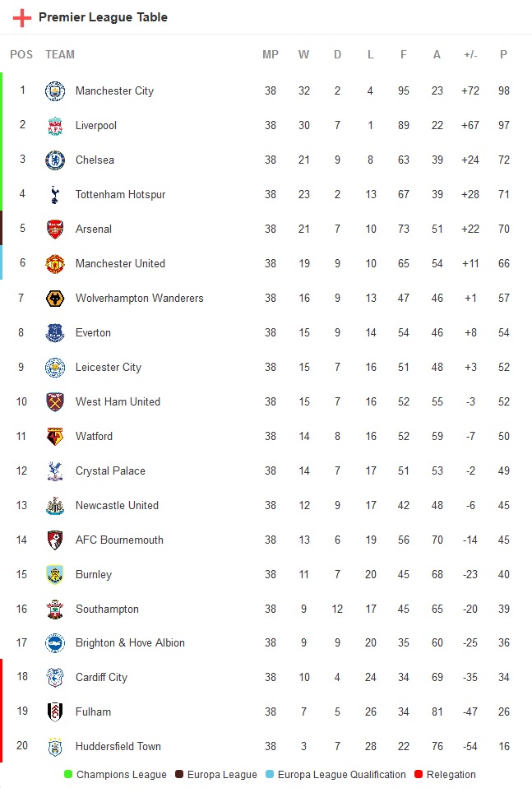Click the Wolverhampton Wanderers crest icon
This screenshot has width=532, height=788.
click(55, 299)
